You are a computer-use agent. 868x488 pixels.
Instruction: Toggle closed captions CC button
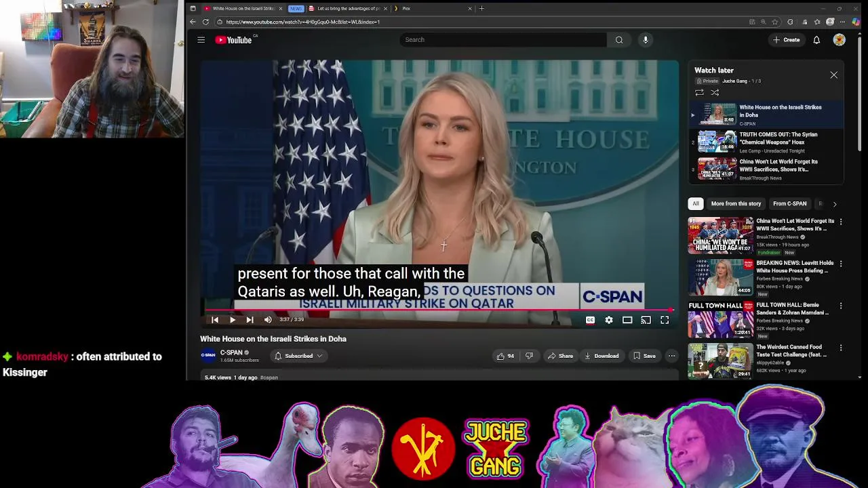click(590, 320)
